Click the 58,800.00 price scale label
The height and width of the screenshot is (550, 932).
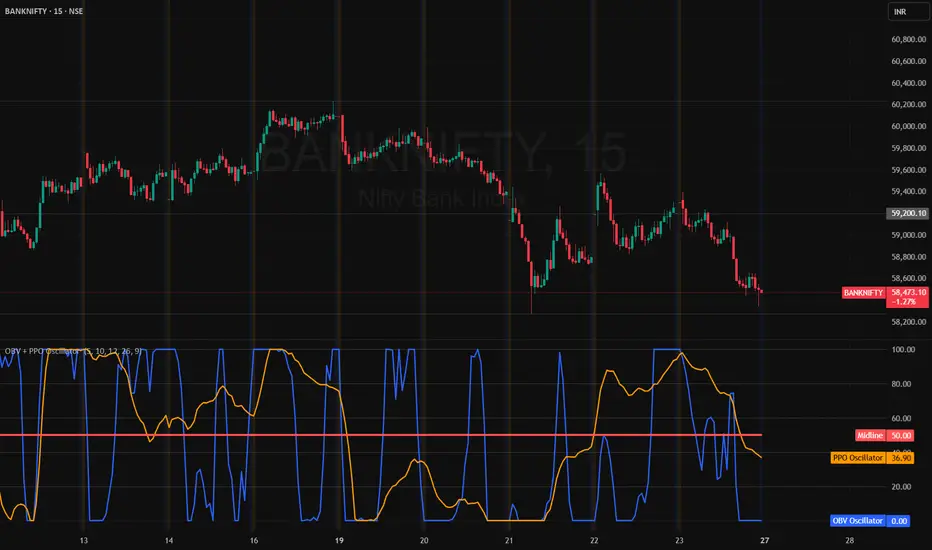pos(909,257)
